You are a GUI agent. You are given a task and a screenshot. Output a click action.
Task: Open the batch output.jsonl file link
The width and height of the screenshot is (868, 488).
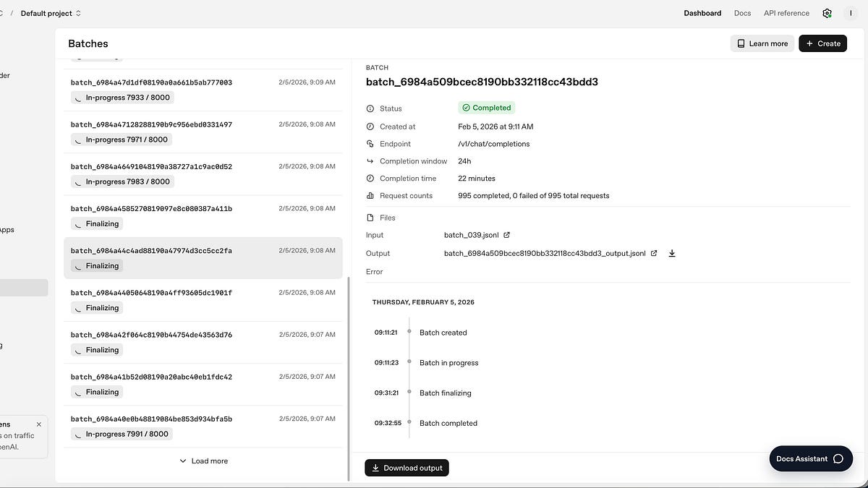click(545, 254)
